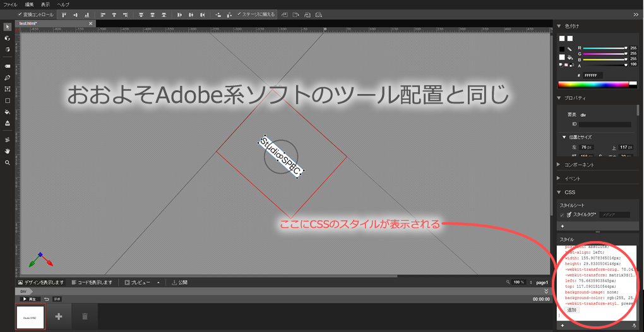644x332 pixels.
Task: Select the Zoom magnifier tool
Action: coord(8,162)
